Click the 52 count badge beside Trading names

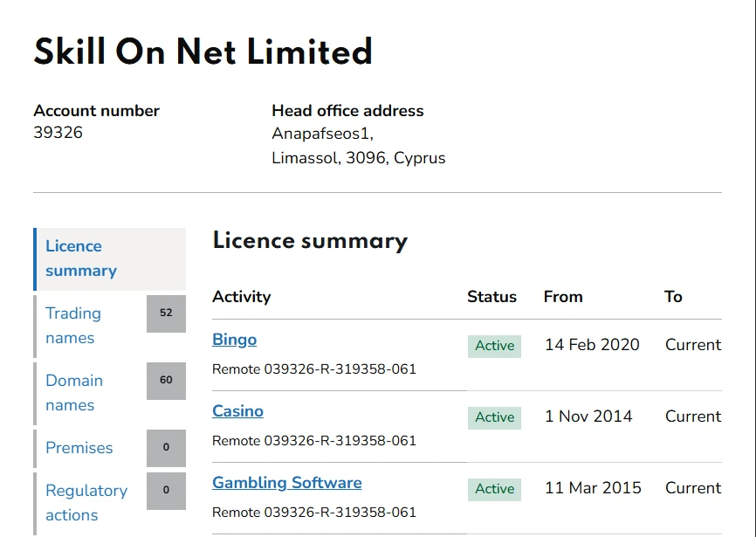pyautogui.click(x=166, y=313)
